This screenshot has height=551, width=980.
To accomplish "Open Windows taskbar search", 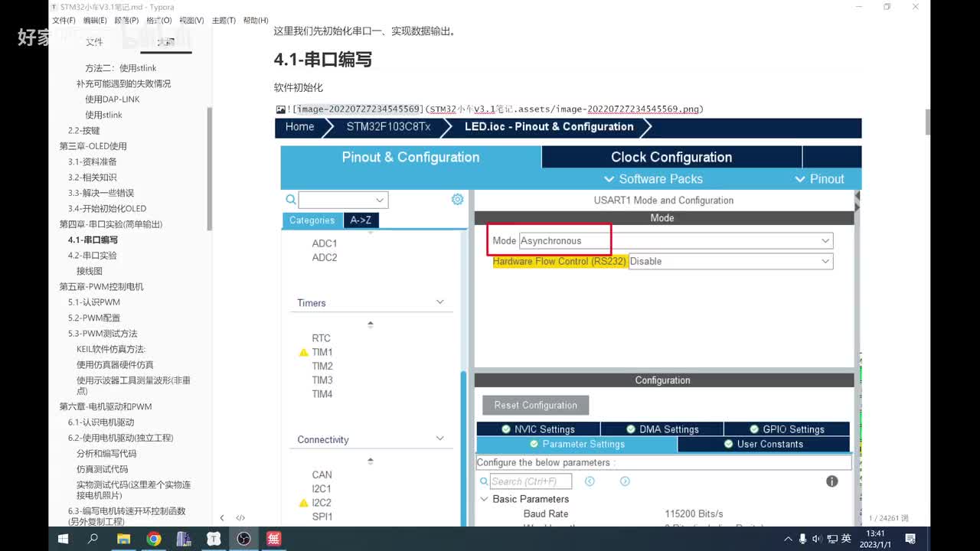I will click(x=93, y=539).
